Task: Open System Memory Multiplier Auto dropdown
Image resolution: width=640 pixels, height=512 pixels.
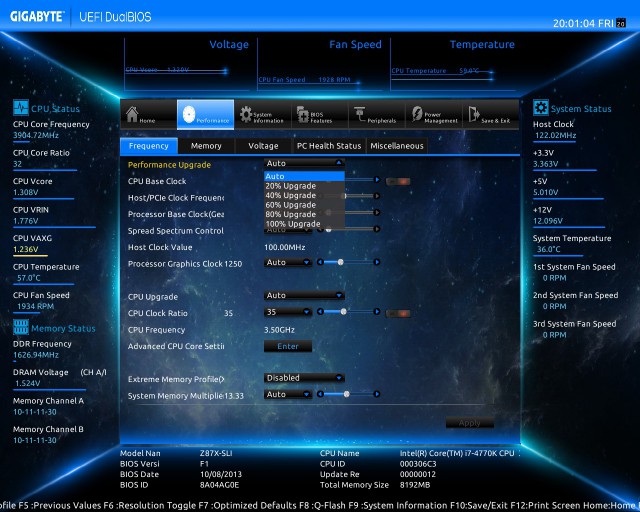Action: (x=288, y=394)
